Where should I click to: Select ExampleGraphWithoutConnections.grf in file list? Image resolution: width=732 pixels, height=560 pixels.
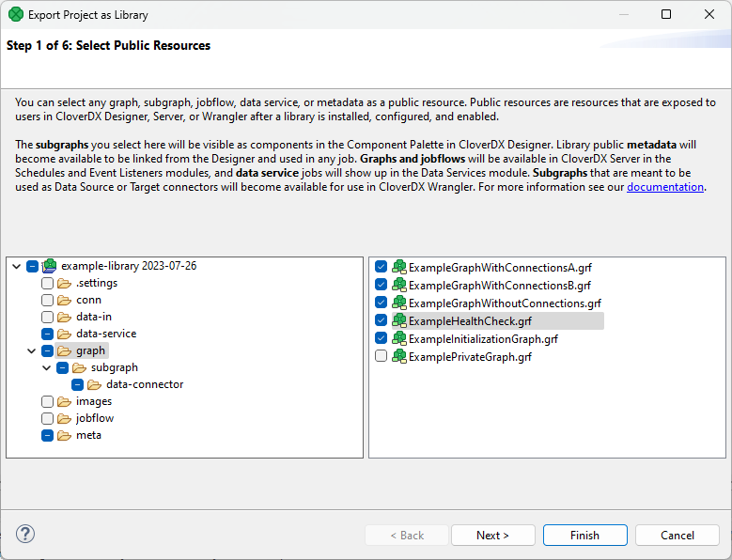click(x=505, y=303)
